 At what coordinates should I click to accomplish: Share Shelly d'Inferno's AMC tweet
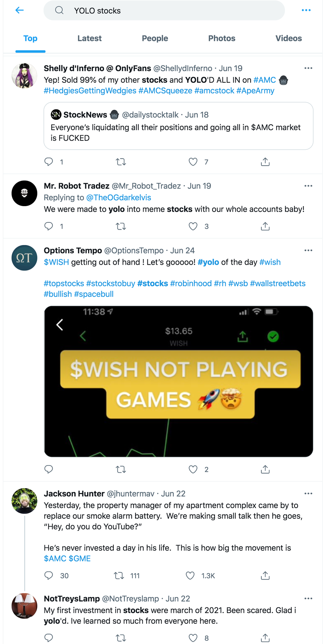265,162
